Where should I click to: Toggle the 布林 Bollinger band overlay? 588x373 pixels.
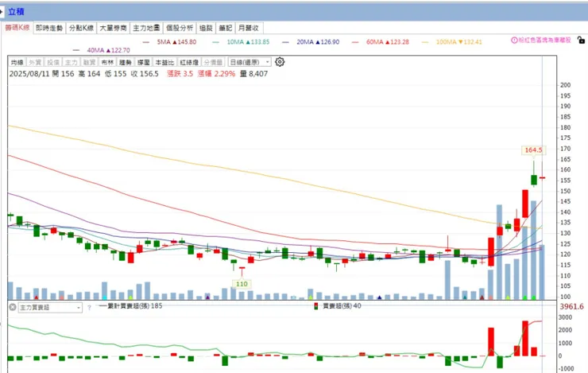pos(107,62)
